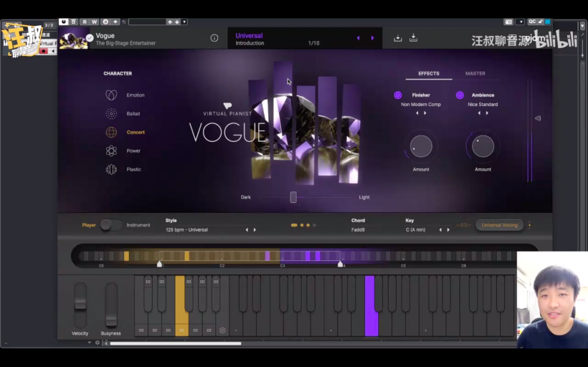Click the blue square host toolbar button
Viewport: 588px width, 367px height.
pos(548,22)
